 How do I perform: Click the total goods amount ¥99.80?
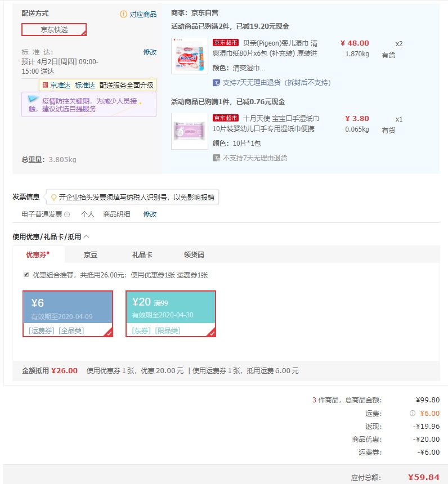click(x=428, y=400)
